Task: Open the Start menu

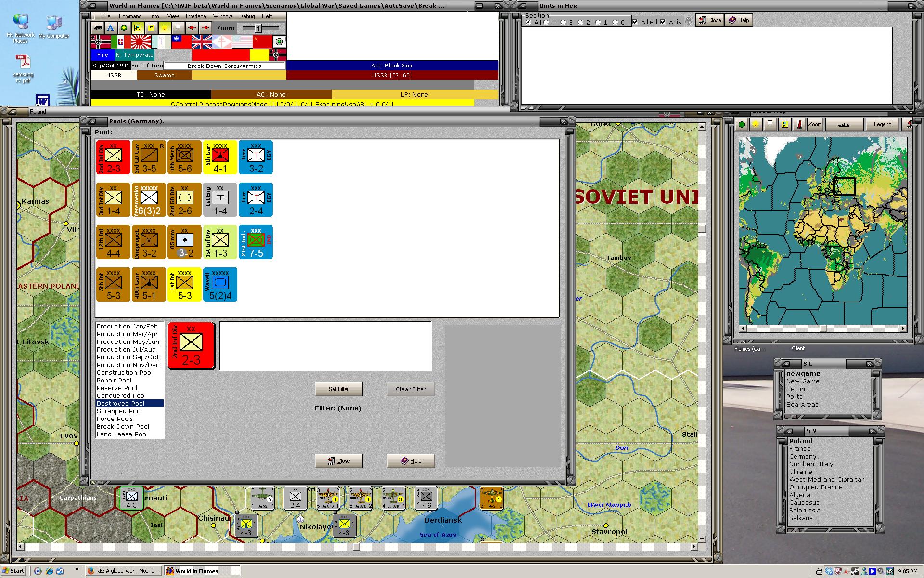Action: pyautogui.click(x=13, y=571)
